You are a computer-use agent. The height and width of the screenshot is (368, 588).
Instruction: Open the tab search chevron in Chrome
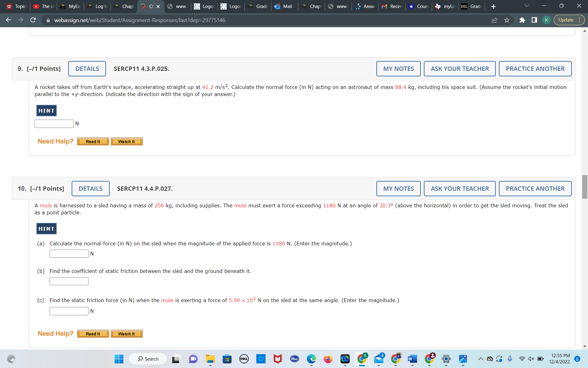pyautogui.click(x=526, y=6)
